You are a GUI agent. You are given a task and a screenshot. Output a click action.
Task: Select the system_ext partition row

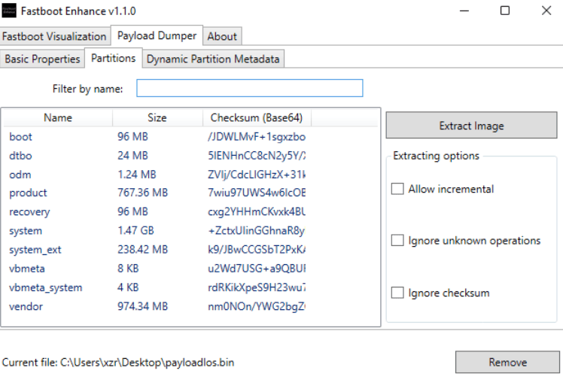pyautogui.click(x=190, y=250)
